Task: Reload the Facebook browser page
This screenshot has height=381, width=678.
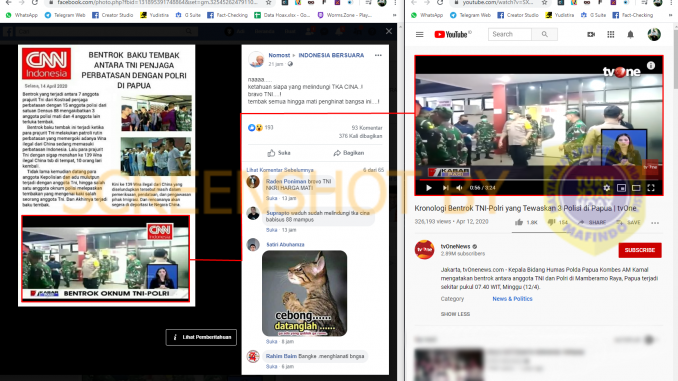Action: (x=35, y=3)
